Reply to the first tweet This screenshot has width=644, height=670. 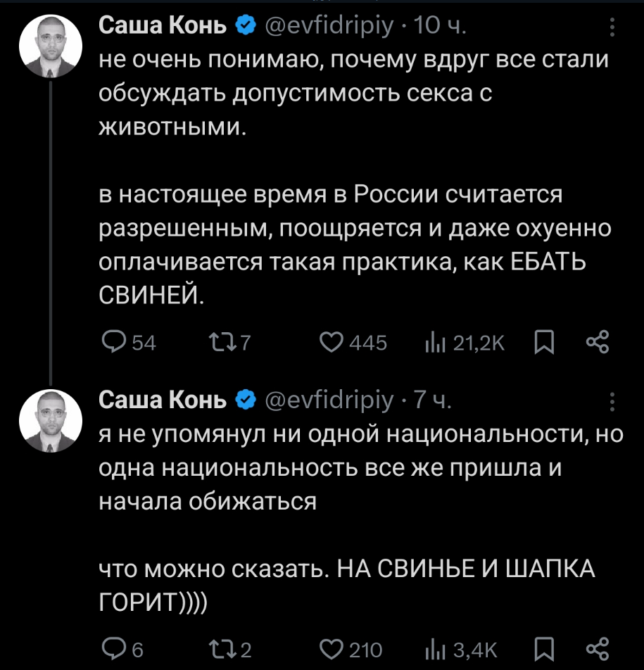click(113, 343)
